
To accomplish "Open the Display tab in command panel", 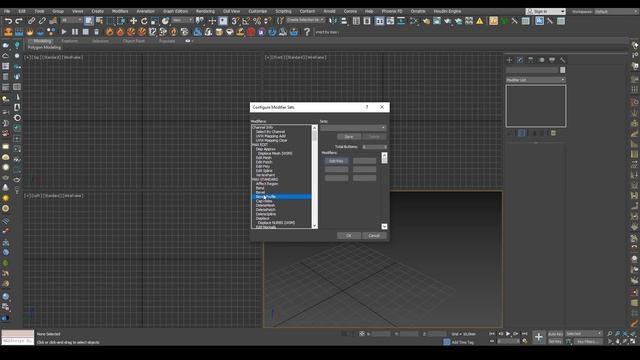I will (x=552, y=60).
